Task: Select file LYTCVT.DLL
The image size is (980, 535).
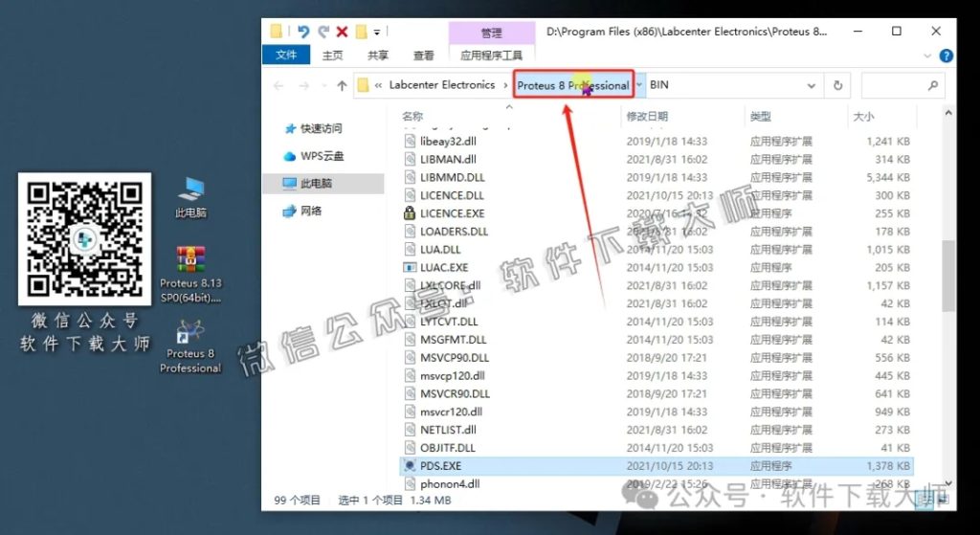Action: click(x=449, y=322)
